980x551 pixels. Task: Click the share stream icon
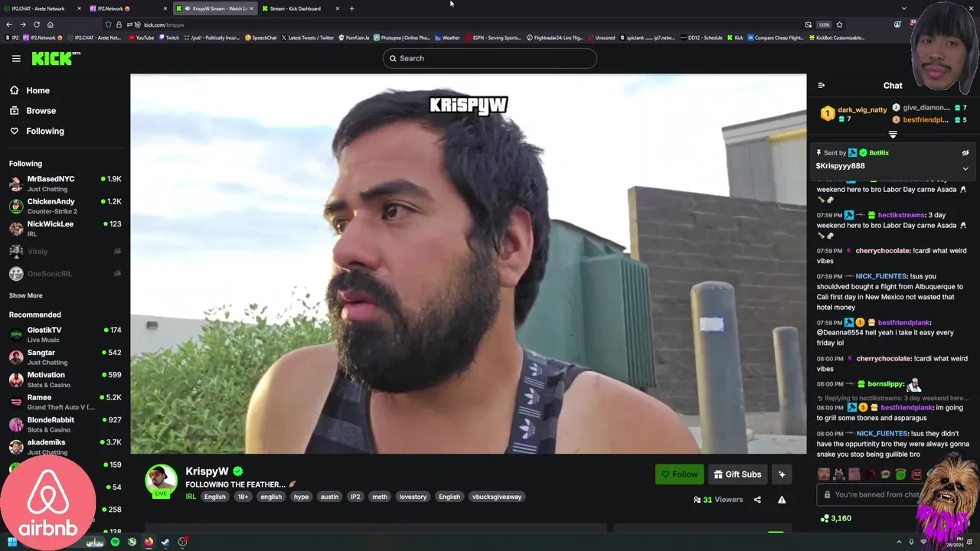click(x=757, y=500)
